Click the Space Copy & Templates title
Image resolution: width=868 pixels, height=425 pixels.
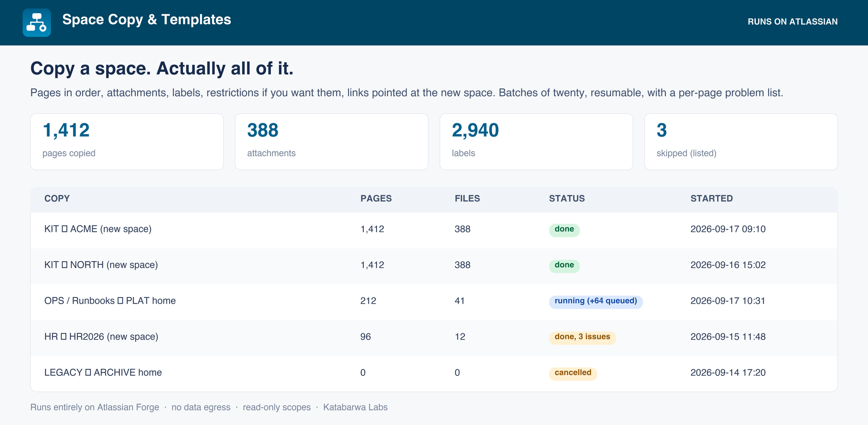147,20
